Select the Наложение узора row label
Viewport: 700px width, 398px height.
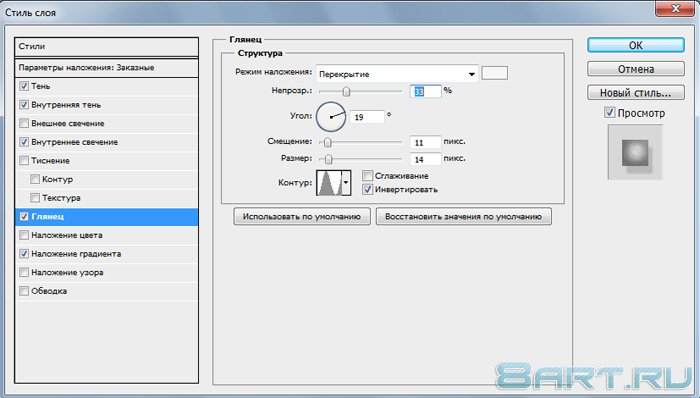67,273
